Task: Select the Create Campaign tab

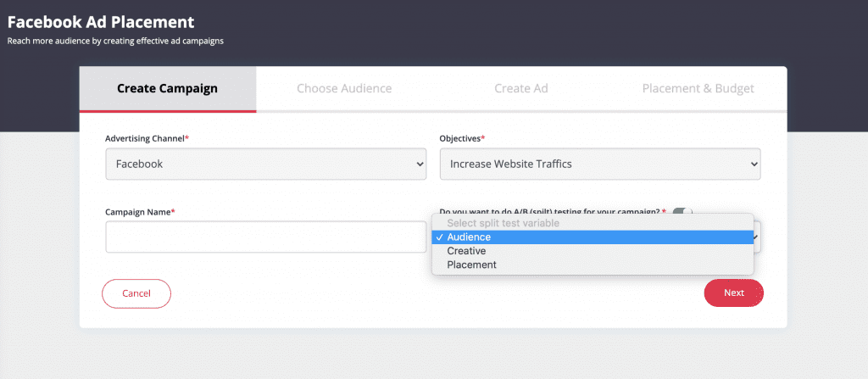Action: tap(168, 89)
